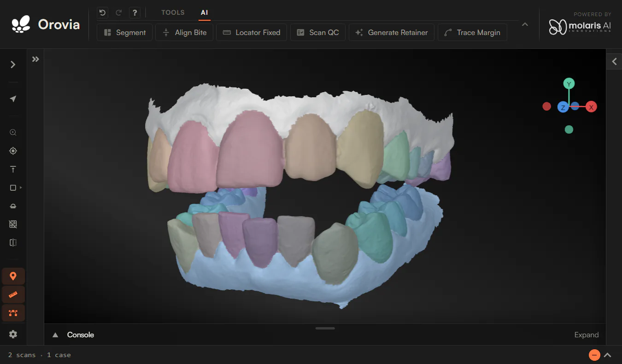Click the dark green negative Y axis dot
The width and height of the screenshot is (622, 364).
569,129
